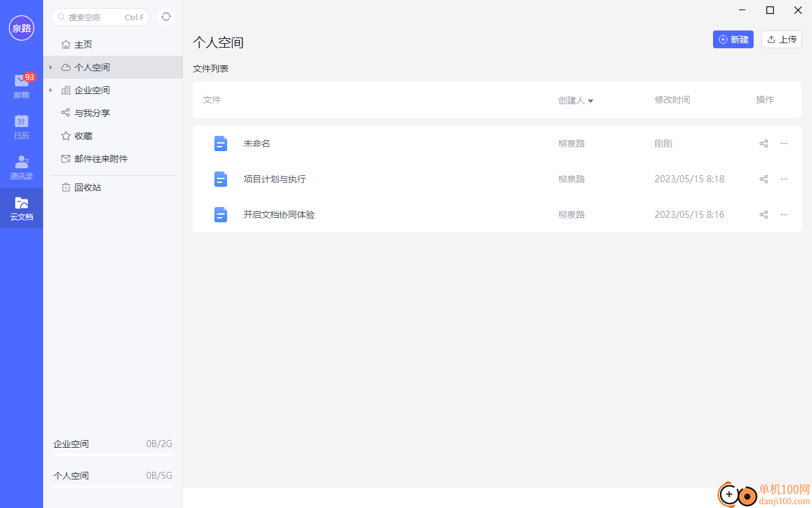Go to 主页 in the sidebar
The image size is (812, 508).
point(113,44)
